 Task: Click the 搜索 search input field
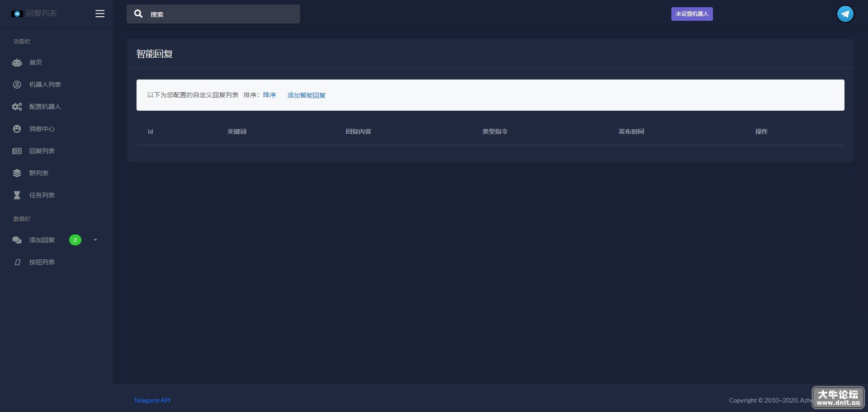(x=213, y=14)
